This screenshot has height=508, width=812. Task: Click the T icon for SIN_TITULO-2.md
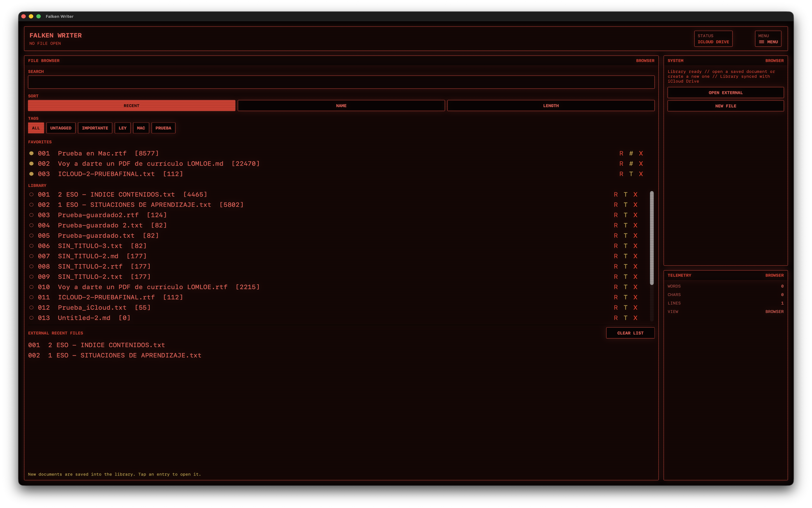click(x=625, y=256)
